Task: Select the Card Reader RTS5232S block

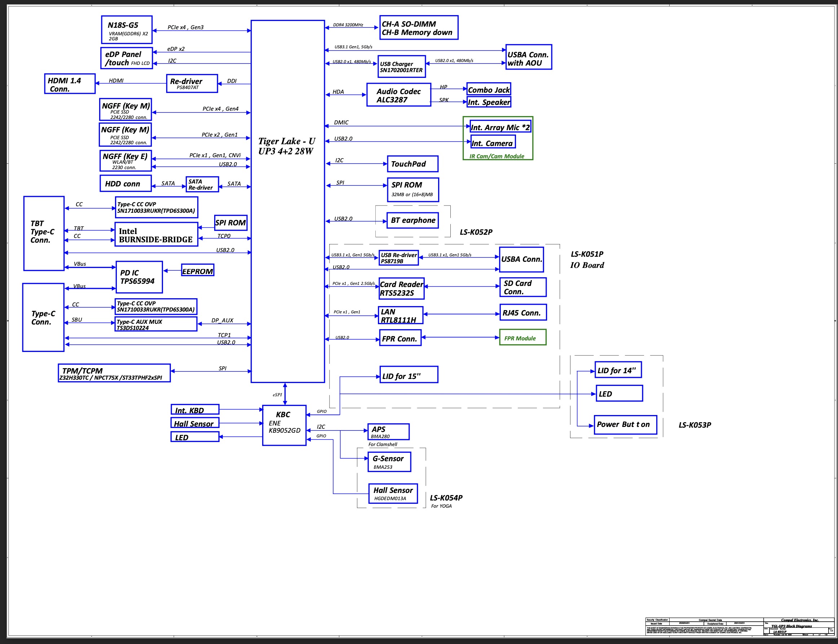Action: [x=401, y=289]
